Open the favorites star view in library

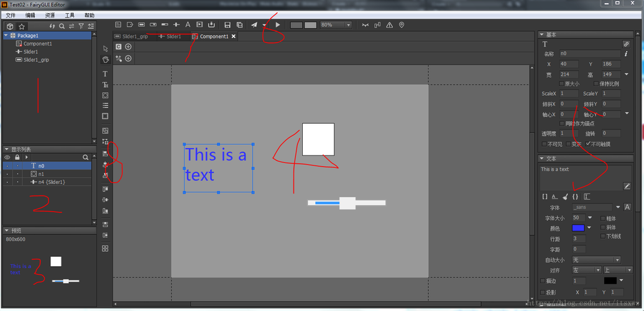coord(22,26)
